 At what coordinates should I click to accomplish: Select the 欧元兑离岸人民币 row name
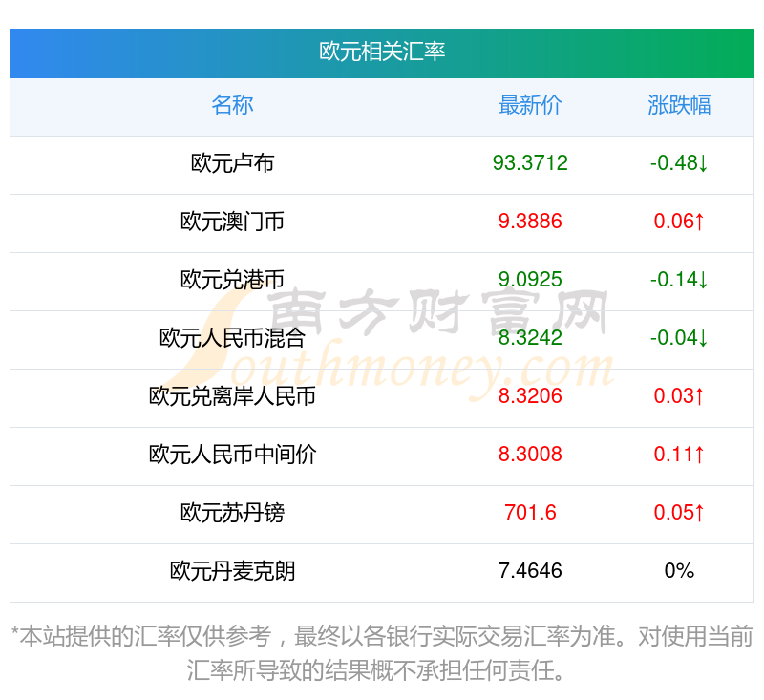(232, 396)
